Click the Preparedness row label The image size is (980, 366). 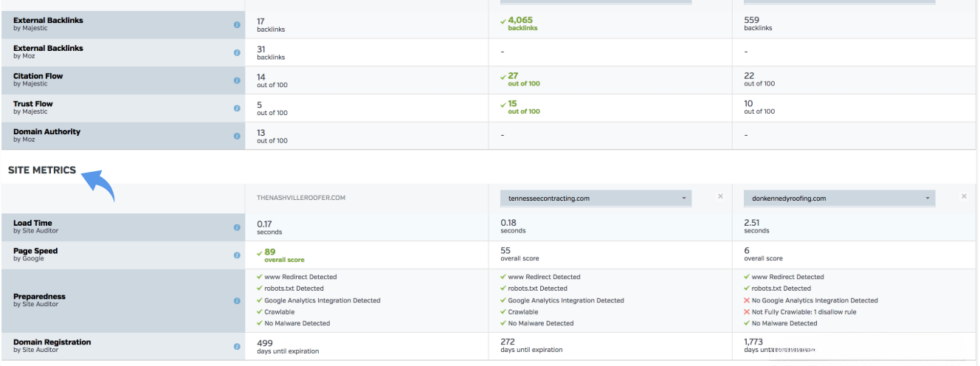tap(39, 300)
